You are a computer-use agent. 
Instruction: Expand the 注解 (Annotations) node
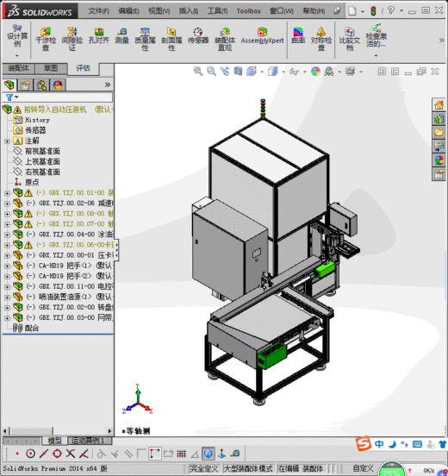tap(7, 141)
